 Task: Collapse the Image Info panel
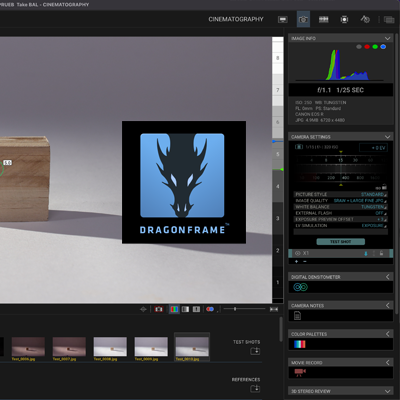tap(387, 38)
